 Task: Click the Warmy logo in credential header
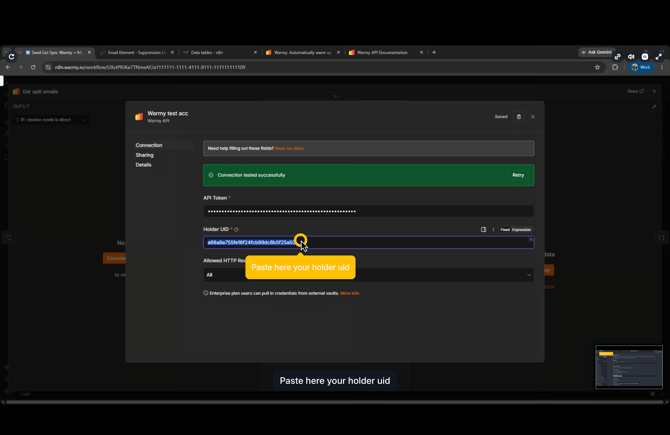tap(139, 117)
